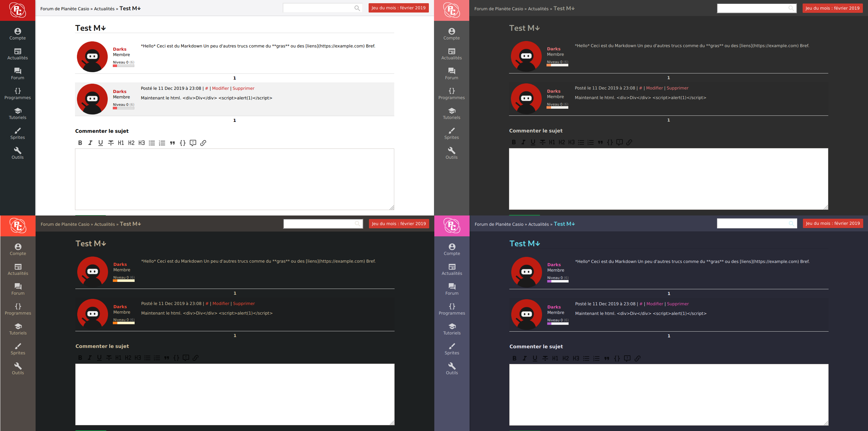Click the Underline icon in the pink-logo theme editor
The image size is (868, 431).
click(535, 358)
